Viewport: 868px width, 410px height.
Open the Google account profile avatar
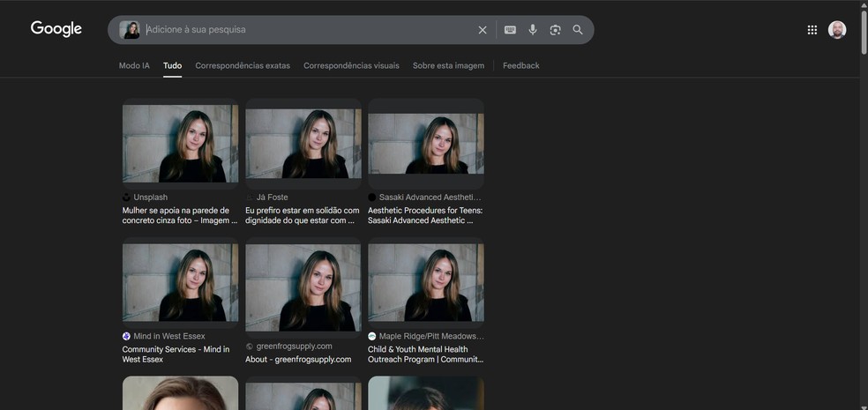[836, 30]
